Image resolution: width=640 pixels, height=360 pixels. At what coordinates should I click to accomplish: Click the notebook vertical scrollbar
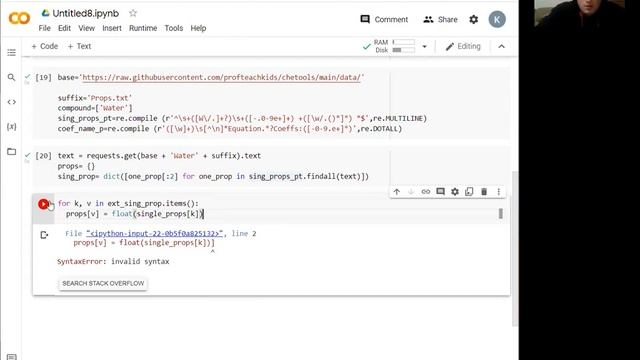pos(514,249)
